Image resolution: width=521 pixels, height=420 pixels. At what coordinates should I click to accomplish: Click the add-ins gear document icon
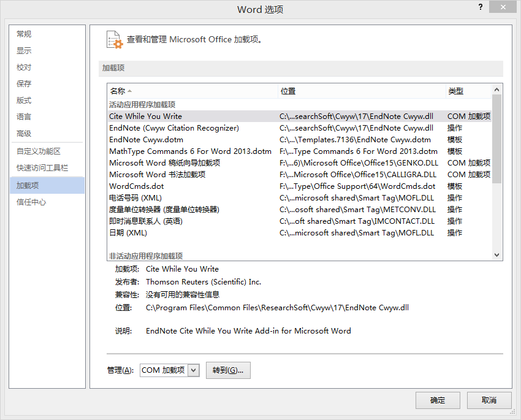pos(115,39)
